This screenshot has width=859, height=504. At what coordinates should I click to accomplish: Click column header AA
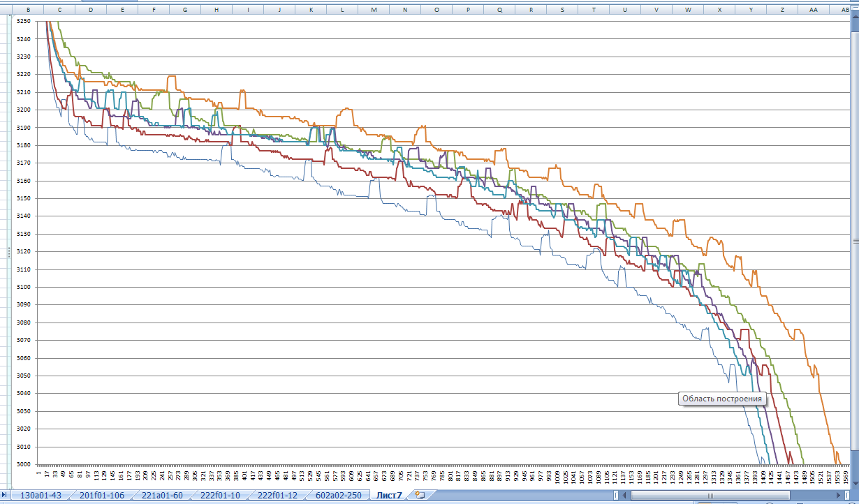[x=813, y=10]
